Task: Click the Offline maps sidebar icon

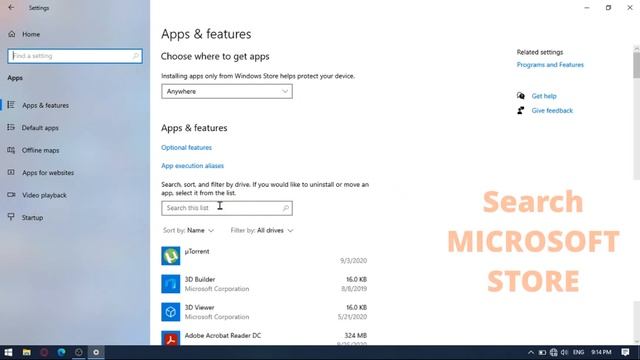Action: click(x=11, y=150)
